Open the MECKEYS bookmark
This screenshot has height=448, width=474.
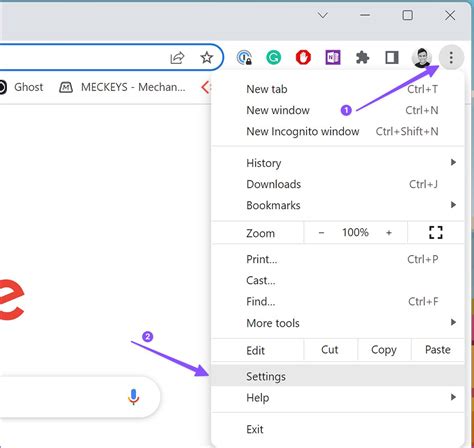click(122, 87)
